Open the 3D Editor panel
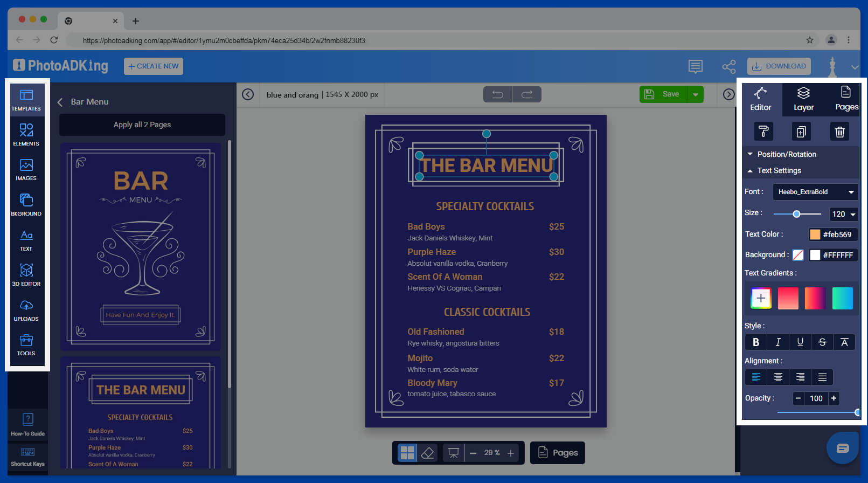 (26, 275)
